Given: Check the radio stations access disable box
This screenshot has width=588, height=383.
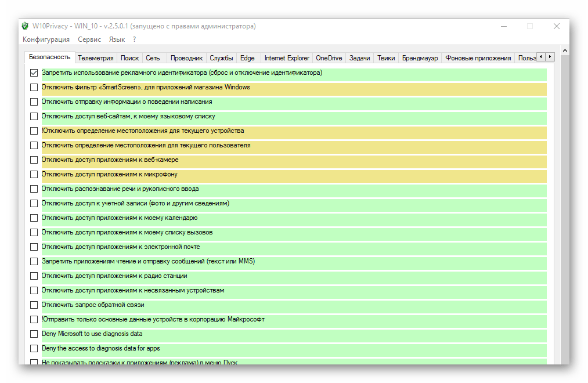Looking at the screenshot, I should [x=34, y=276].
